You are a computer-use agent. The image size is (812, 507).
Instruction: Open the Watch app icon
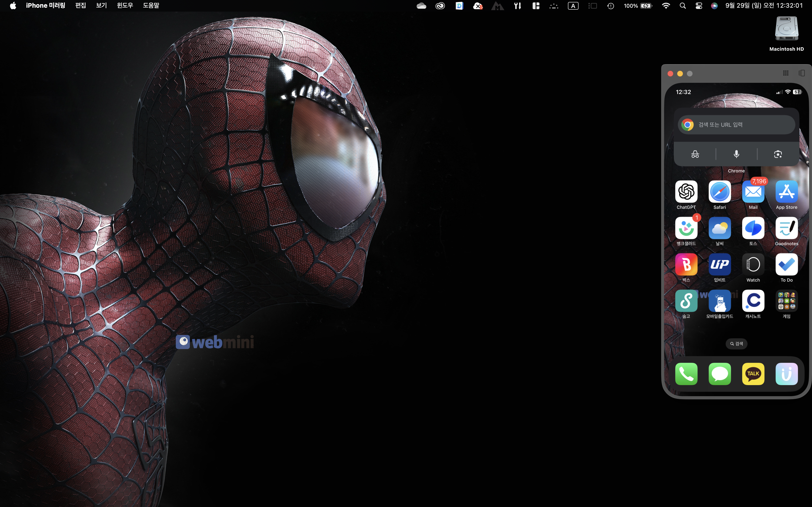click(x=753, y=265)
